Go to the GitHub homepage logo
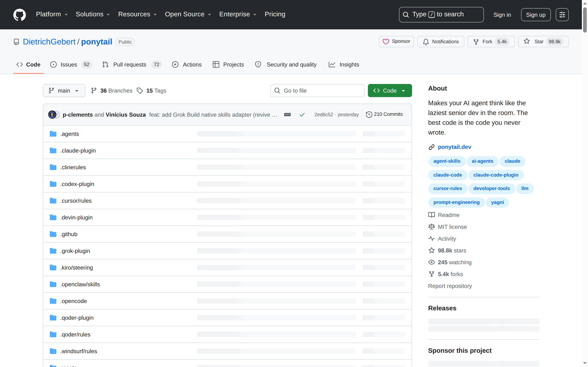 pyautogui.click(x=19, y=14)
